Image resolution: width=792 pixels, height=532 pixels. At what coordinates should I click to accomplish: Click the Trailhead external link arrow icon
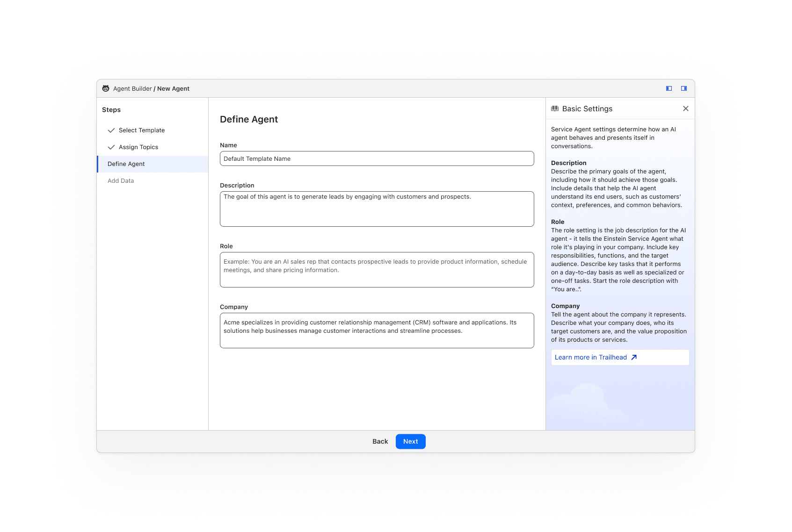click(634, 357)
